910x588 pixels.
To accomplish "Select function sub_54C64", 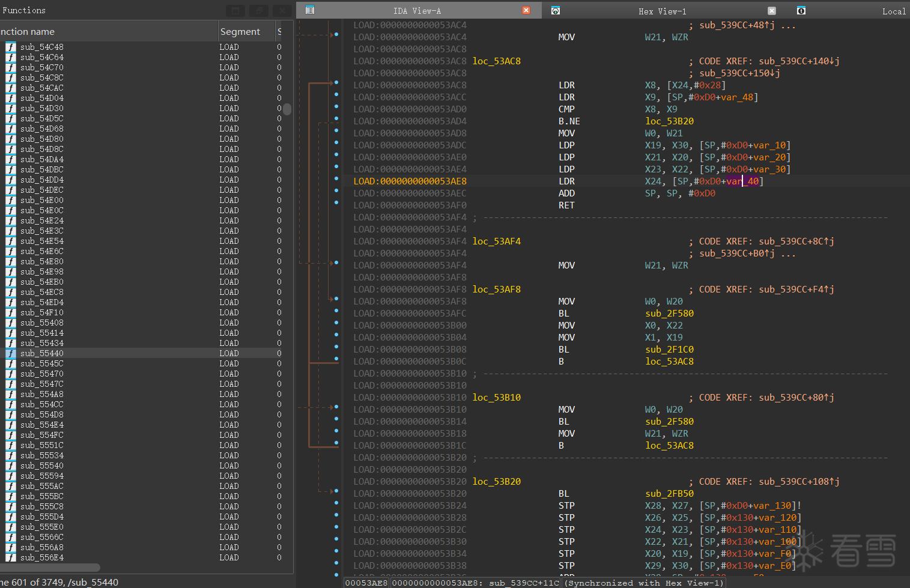I will [41, 57].
